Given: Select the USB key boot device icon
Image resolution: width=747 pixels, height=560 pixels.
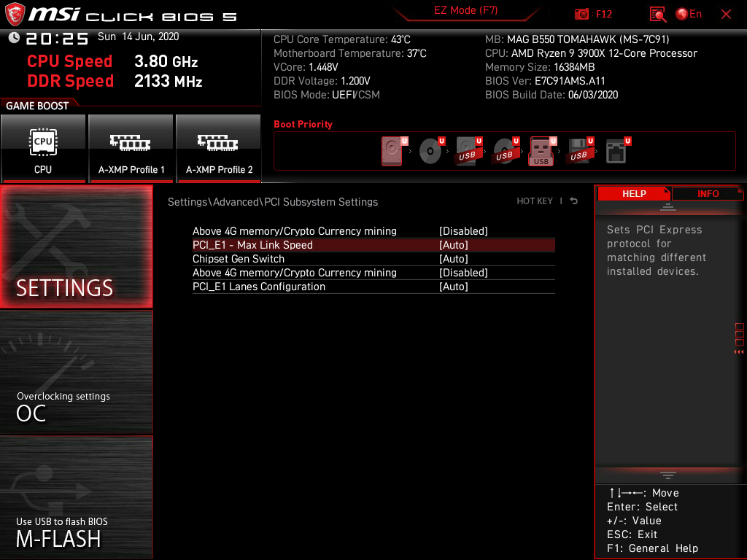Looking at the screenshot, I should tap(541, 151).
